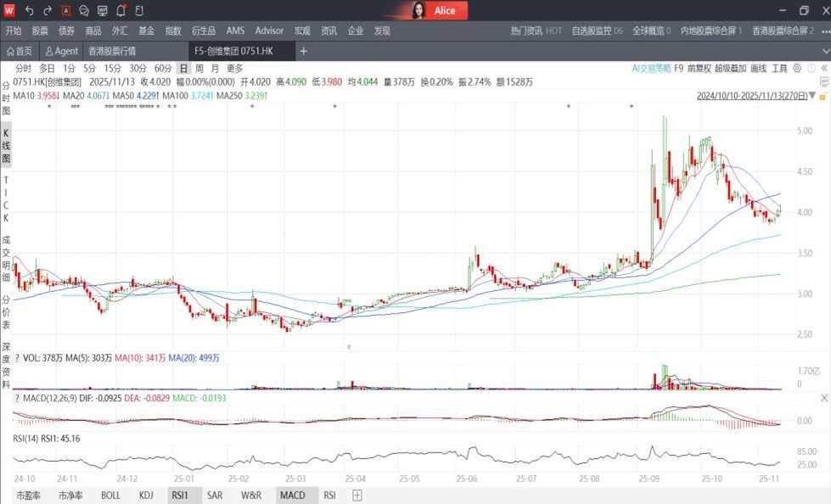The height and width of the screenshot is (504, 831).
Task: Click the add indicator plus box
Action: [x=357, y=496]
